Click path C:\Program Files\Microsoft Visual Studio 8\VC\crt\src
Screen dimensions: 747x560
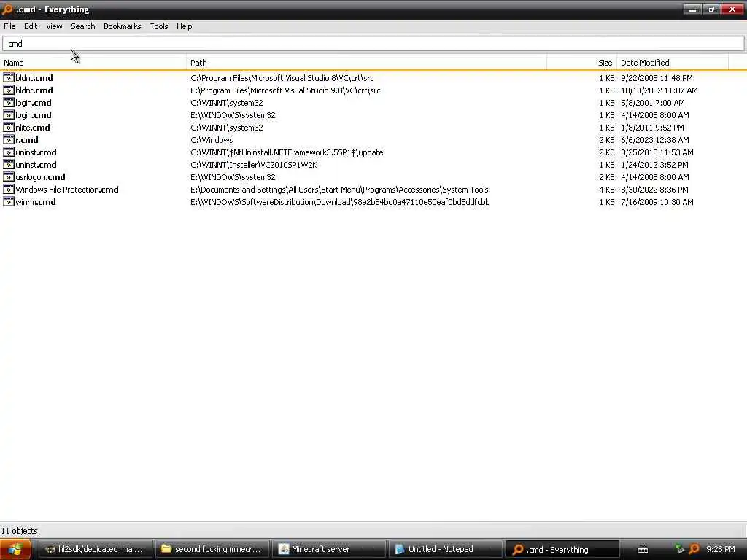point(282,77)
